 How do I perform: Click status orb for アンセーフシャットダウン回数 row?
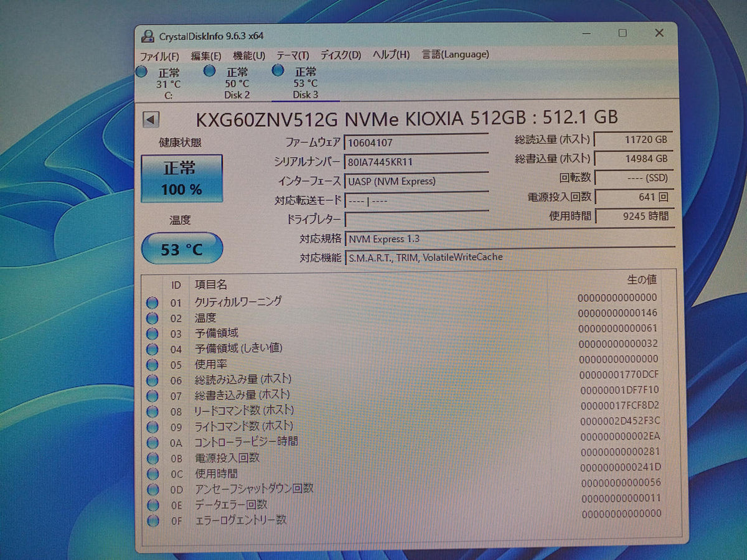153,490
